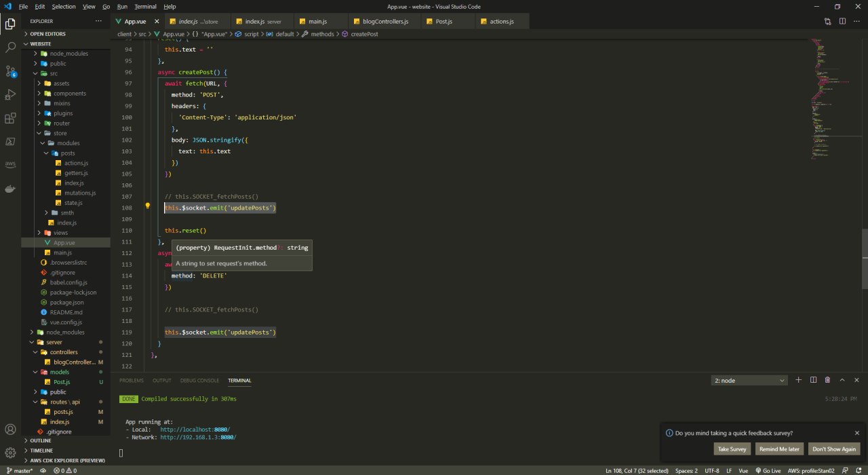
Task: Open Source Control view with badge 6
Action: (x=10, y=71)
